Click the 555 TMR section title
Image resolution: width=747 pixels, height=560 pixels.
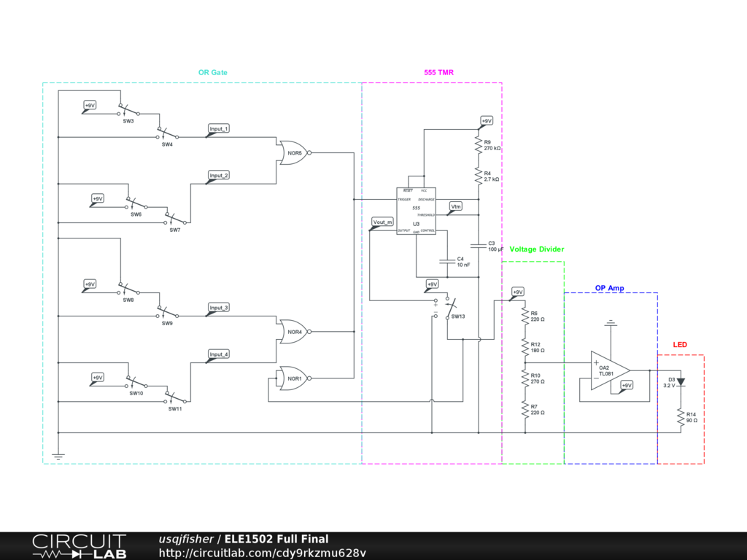click(x=438, y=73)
